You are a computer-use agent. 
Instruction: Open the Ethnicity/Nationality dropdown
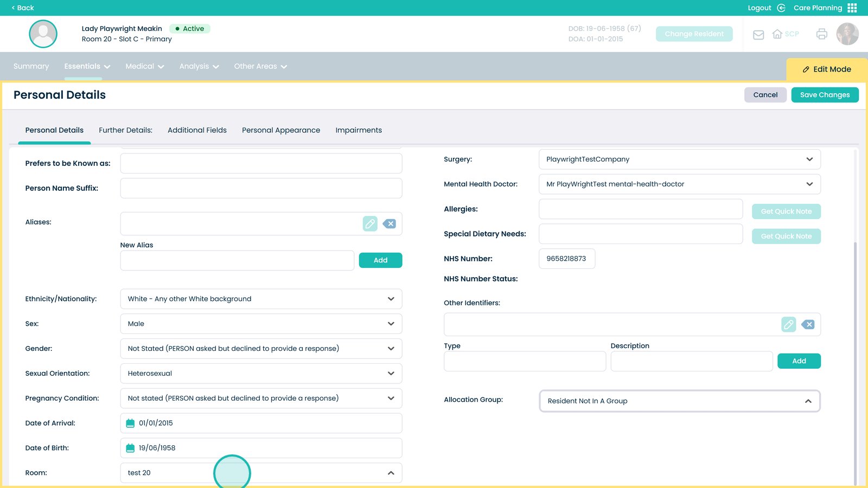261,299
